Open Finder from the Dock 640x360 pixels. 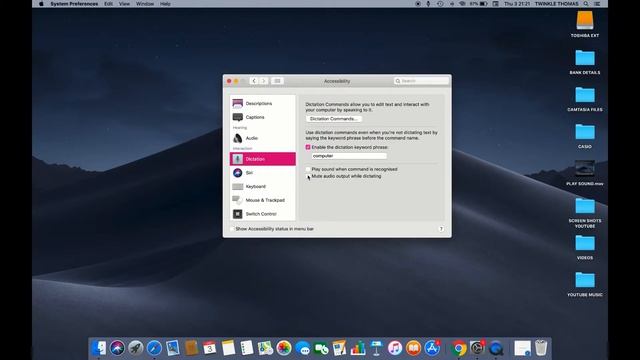tap(99, 348)
